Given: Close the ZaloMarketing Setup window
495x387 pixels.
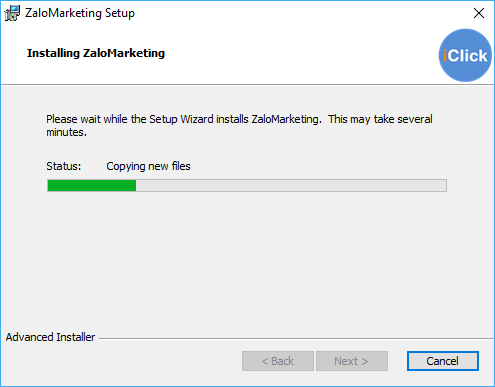Looking at the screenshot, I should 479,13.
